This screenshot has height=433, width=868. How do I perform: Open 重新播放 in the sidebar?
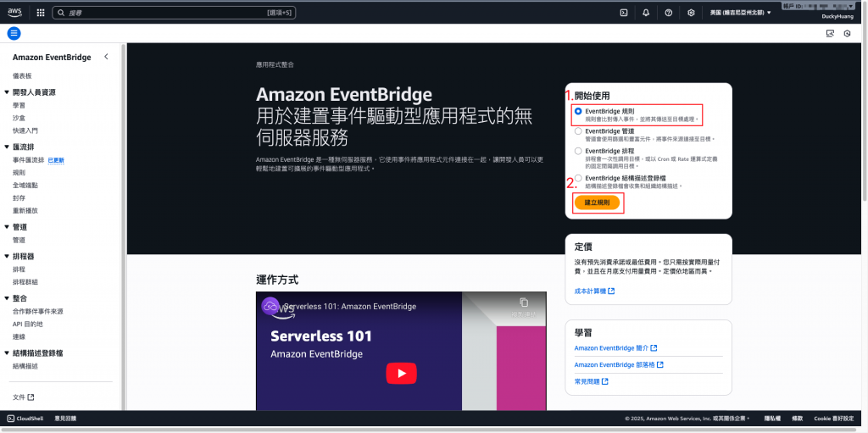click(x=25, y=211)
